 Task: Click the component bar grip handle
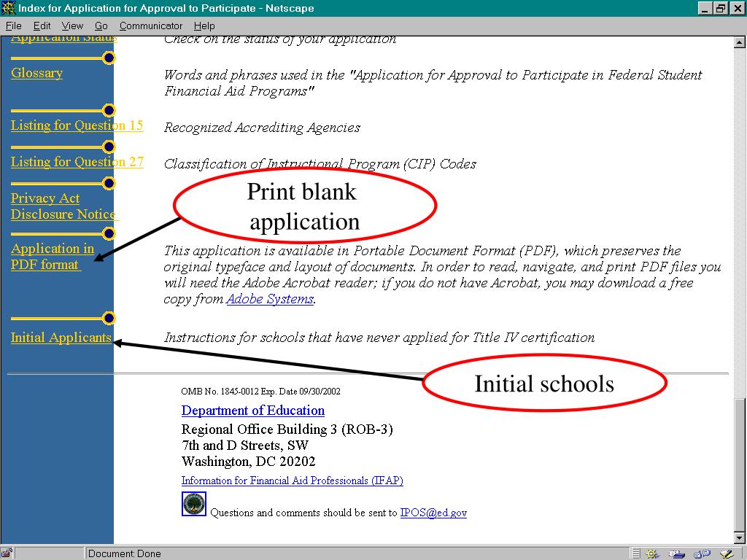pyautogui.click(x=636, y=554)
